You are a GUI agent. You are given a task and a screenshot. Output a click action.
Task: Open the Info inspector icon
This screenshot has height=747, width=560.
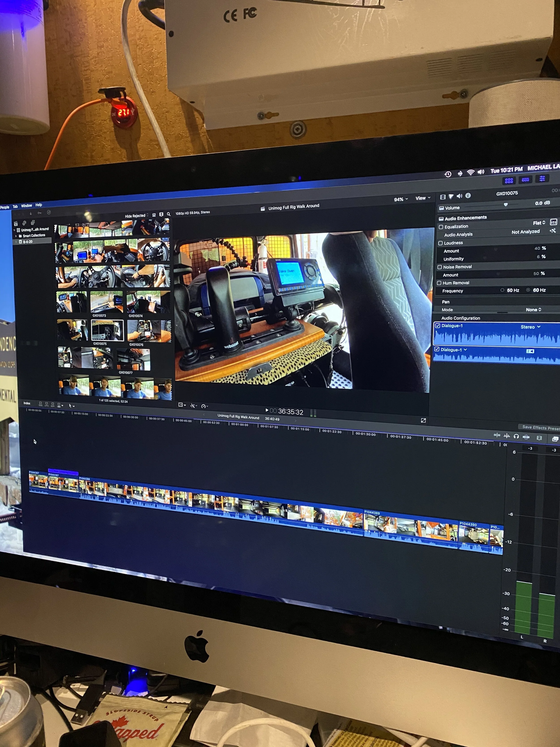point(468,195)
